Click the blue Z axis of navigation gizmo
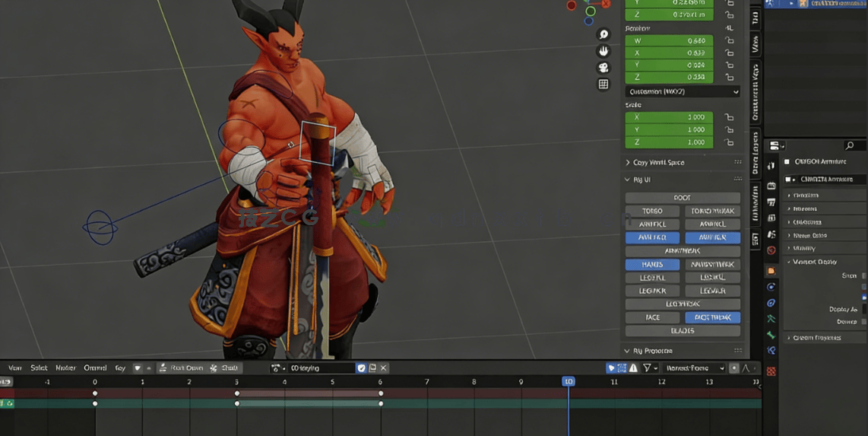 (588, 21)
